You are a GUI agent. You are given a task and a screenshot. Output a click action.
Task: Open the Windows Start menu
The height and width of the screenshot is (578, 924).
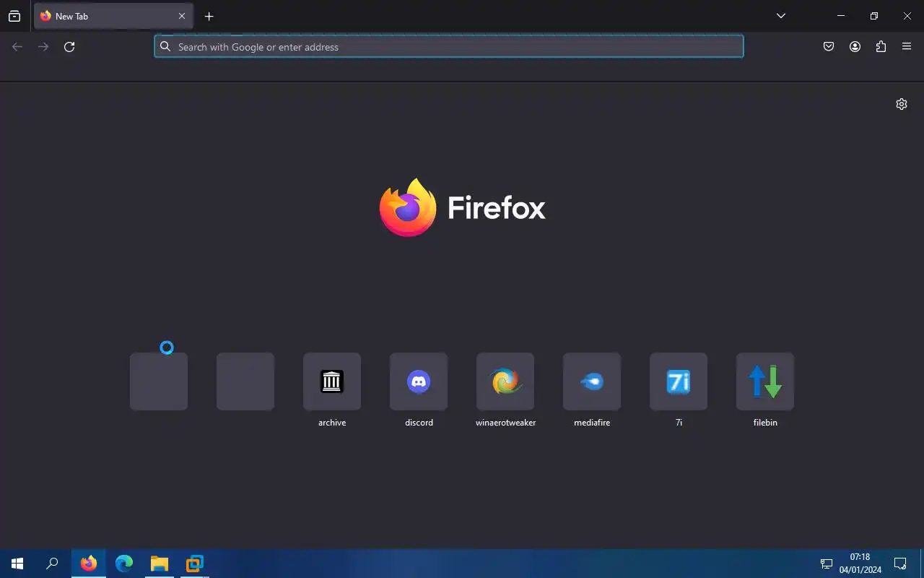(x=17, y=564)
